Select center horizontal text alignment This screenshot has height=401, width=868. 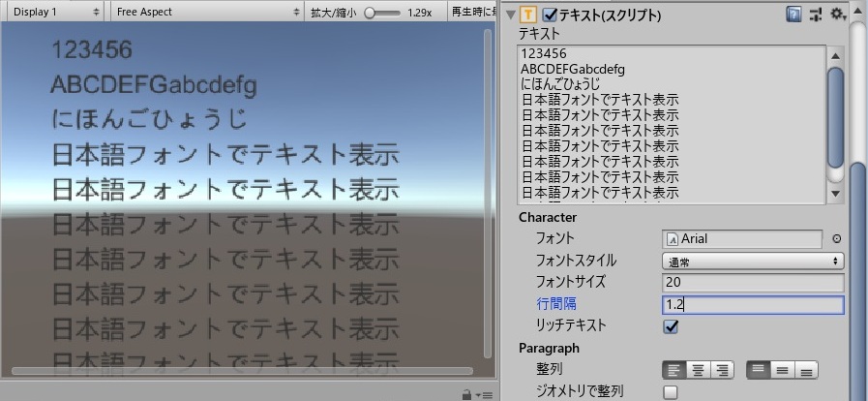pyautogui.click(x=698, y=369)
